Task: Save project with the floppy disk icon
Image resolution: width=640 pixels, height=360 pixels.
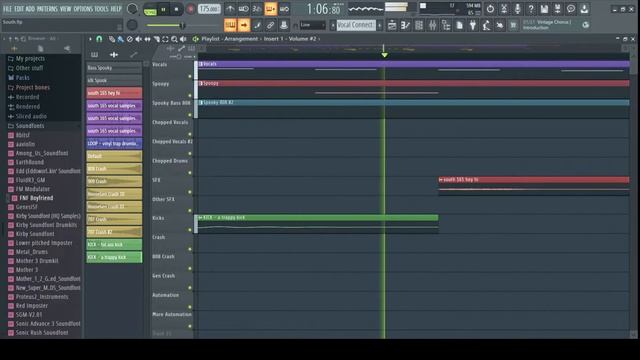Action: (544, 9)
